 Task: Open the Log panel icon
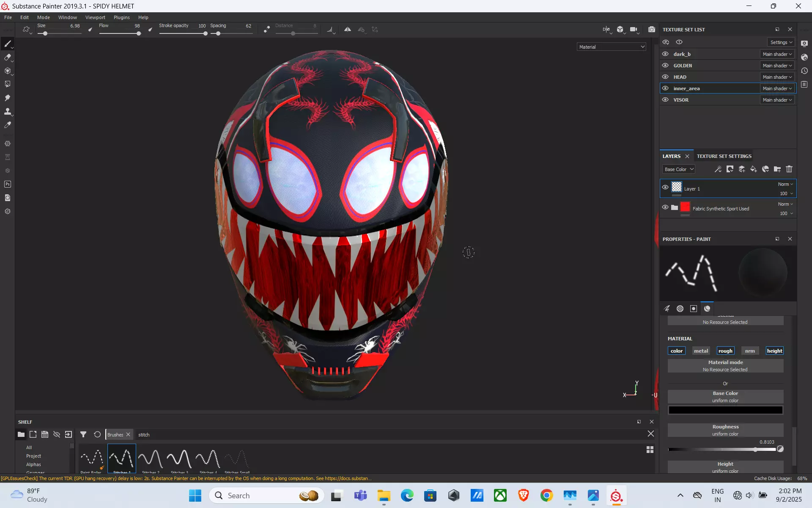[x=804, y=84]
